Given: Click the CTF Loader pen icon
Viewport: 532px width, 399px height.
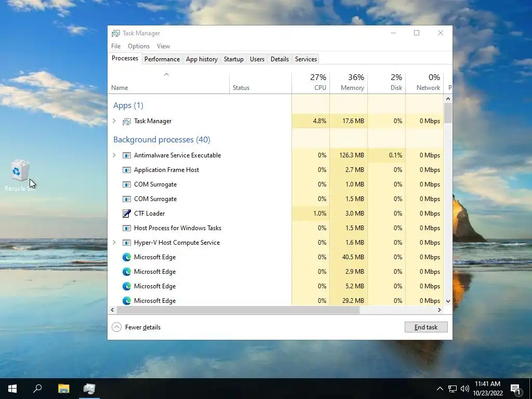Looking at the screenshot, I should (x=127, y=214).
